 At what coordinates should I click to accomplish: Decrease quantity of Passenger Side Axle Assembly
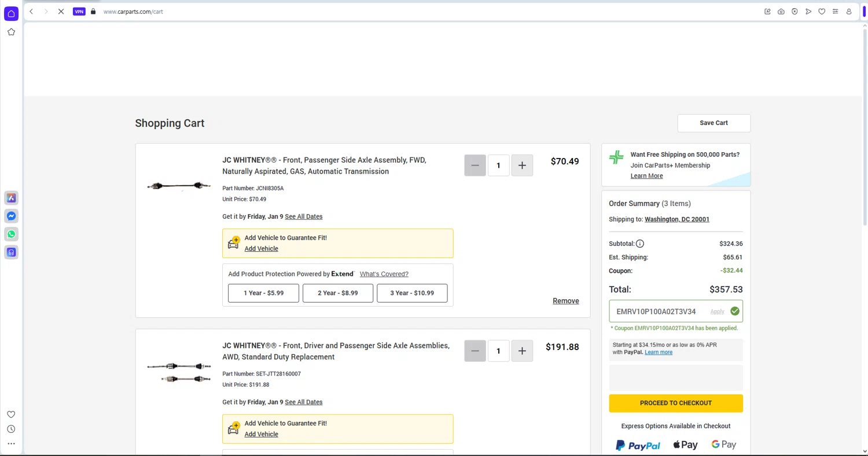tap(475, 166)
